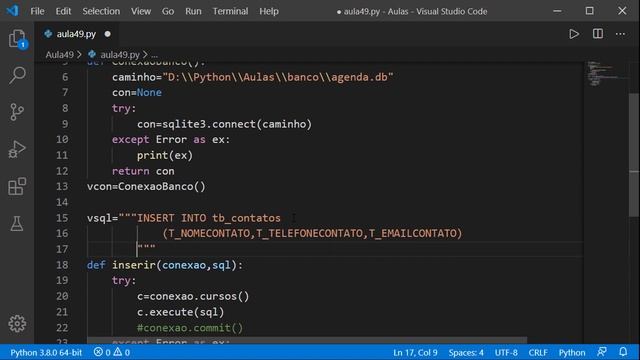The width and height of the screenshot is (640, 360).
Task: Open the Edit menu
Action: click(63, 11)
